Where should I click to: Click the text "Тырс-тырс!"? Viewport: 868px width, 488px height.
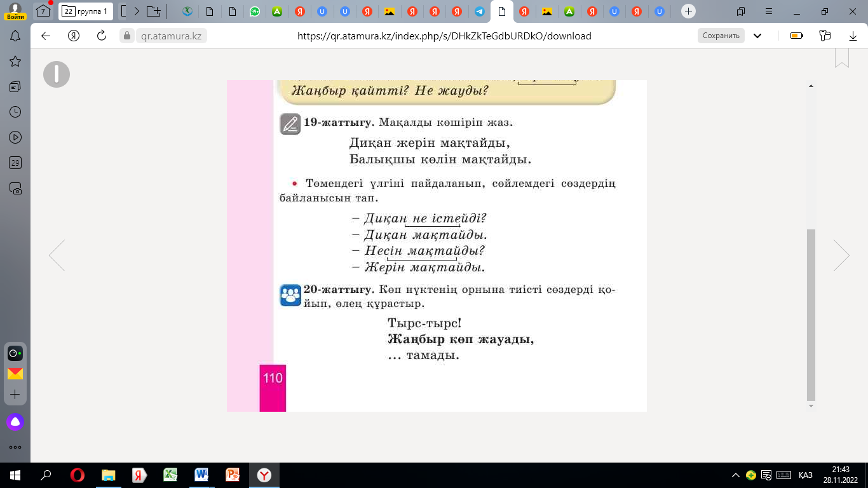(424, 323)
